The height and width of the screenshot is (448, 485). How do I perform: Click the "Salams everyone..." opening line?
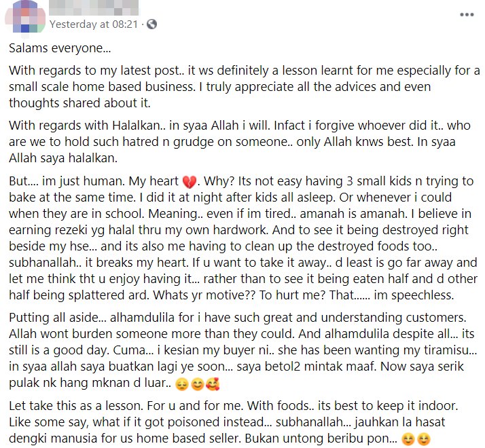coord(57,50)
